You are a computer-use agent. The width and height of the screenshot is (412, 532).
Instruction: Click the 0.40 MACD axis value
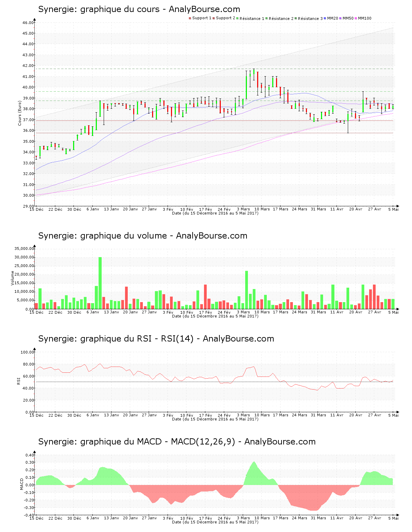click(x=30, y=455)
